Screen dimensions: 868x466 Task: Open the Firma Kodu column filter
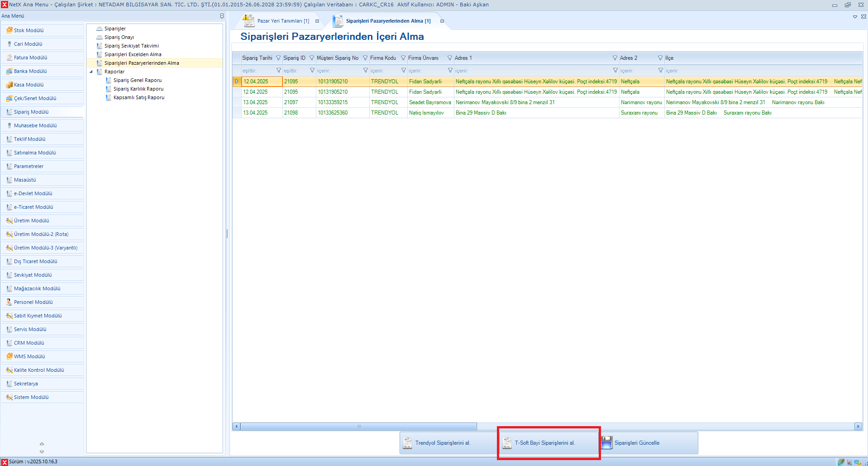coord(403,58)
